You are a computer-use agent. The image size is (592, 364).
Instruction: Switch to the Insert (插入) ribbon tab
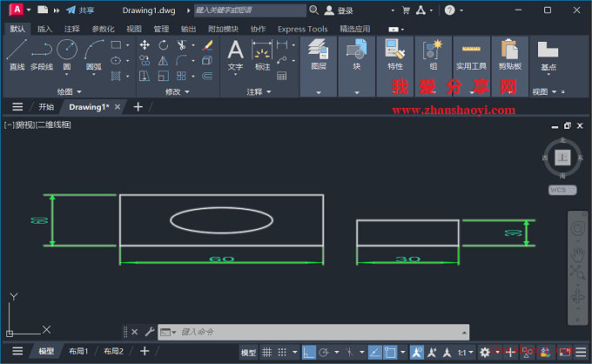[x=44, y=29]
